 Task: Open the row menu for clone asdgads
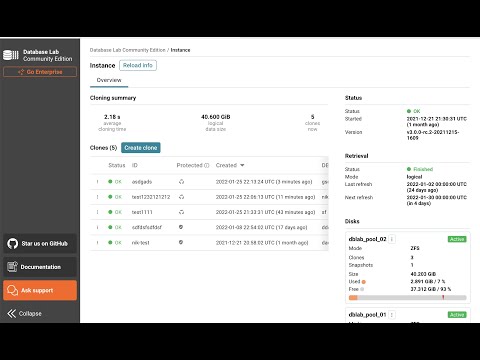98,182
